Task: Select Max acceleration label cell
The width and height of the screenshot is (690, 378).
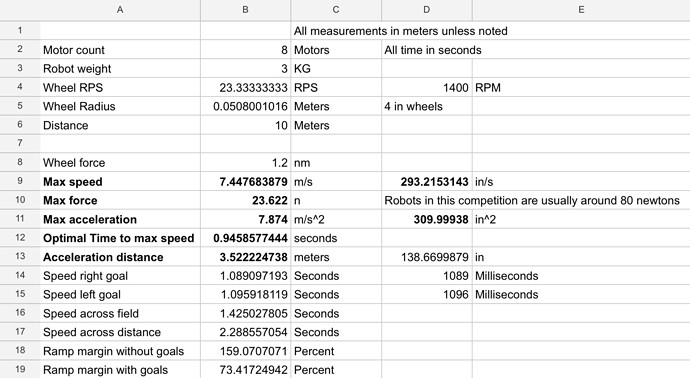Action: [120, 219]
